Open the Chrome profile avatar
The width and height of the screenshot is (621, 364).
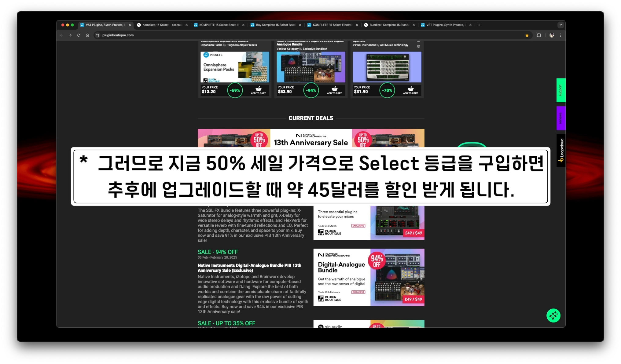[x=552, y=35]
